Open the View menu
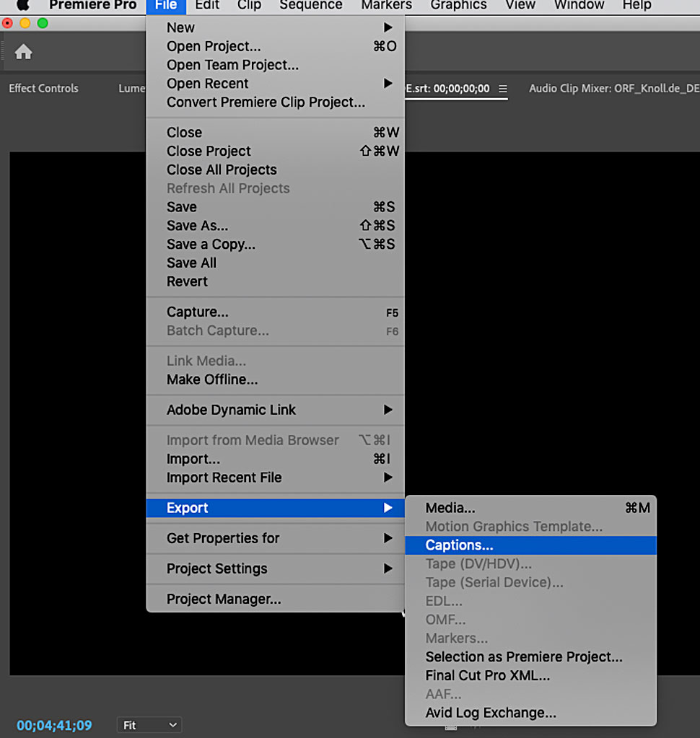 pos(520,5)
